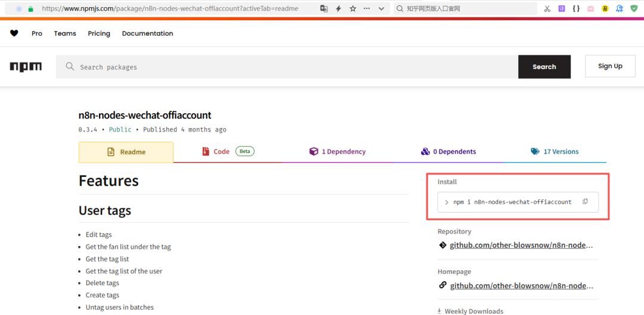Click Untag users in batches item
644x315 pixels.
click(x=119, y=307)
